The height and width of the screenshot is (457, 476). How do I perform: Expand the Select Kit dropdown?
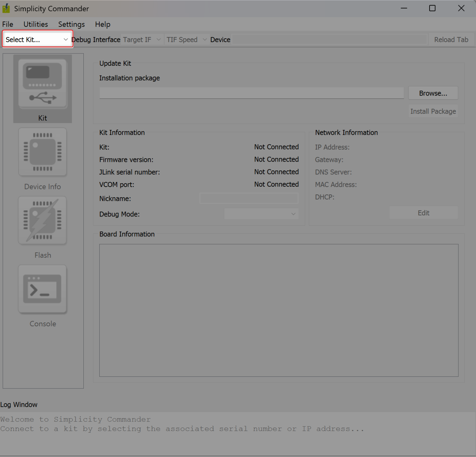point(37,40)
